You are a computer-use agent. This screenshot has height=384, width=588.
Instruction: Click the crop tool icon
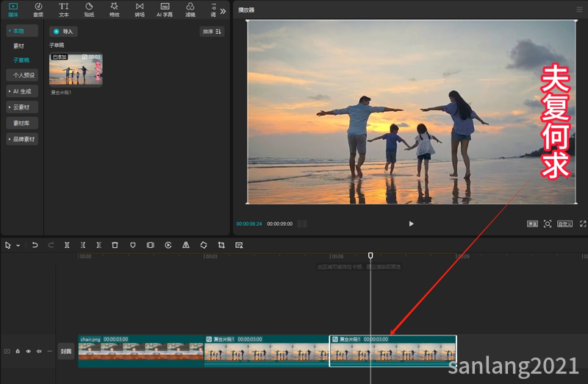click(x=221, y=245)
